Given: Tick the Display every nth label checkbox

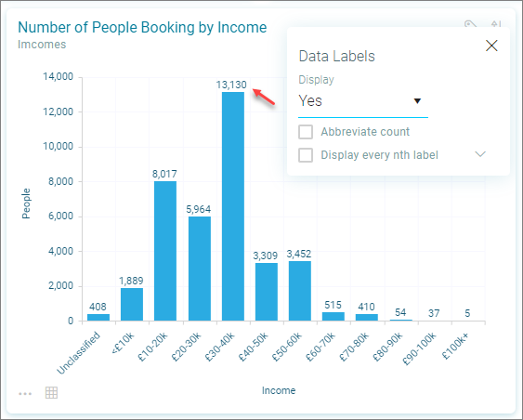Looking at the screenshot, I should point(306,155).
